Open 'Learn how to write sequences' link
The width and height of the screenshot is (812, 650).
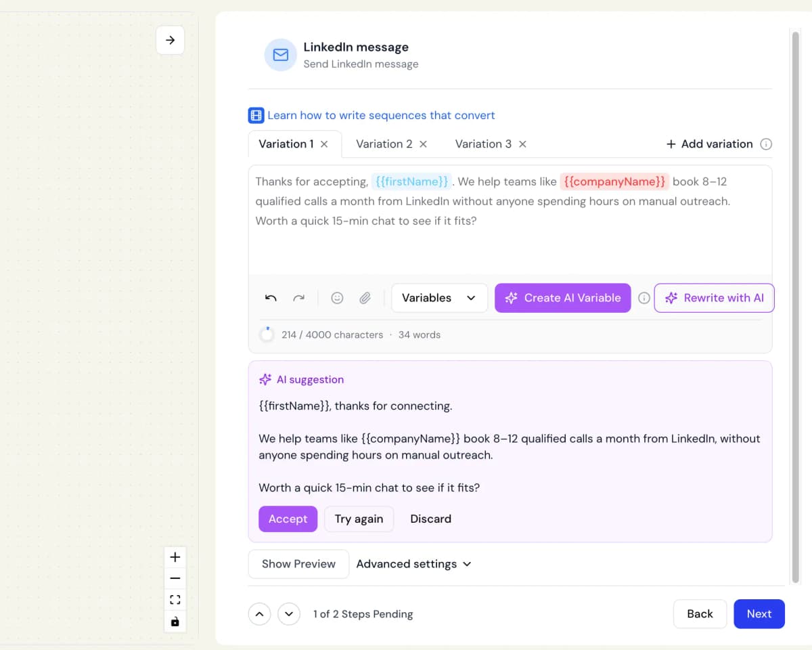pos(381,115)
